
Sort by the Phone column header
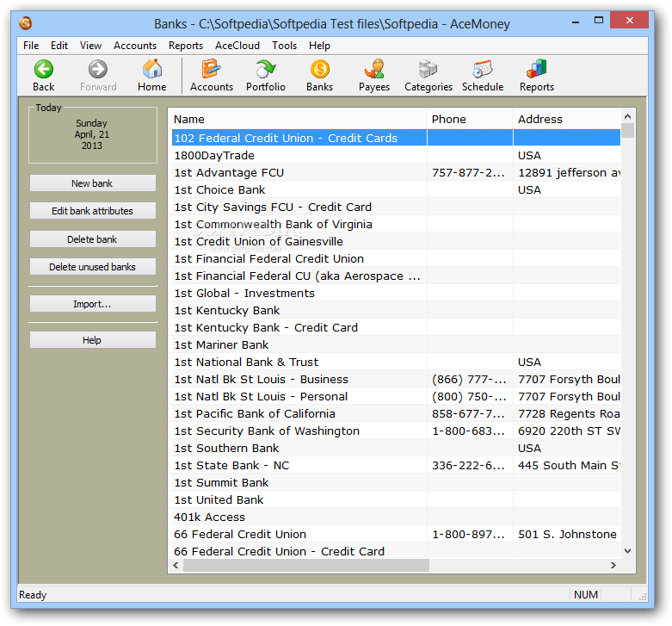pos(470,119)
